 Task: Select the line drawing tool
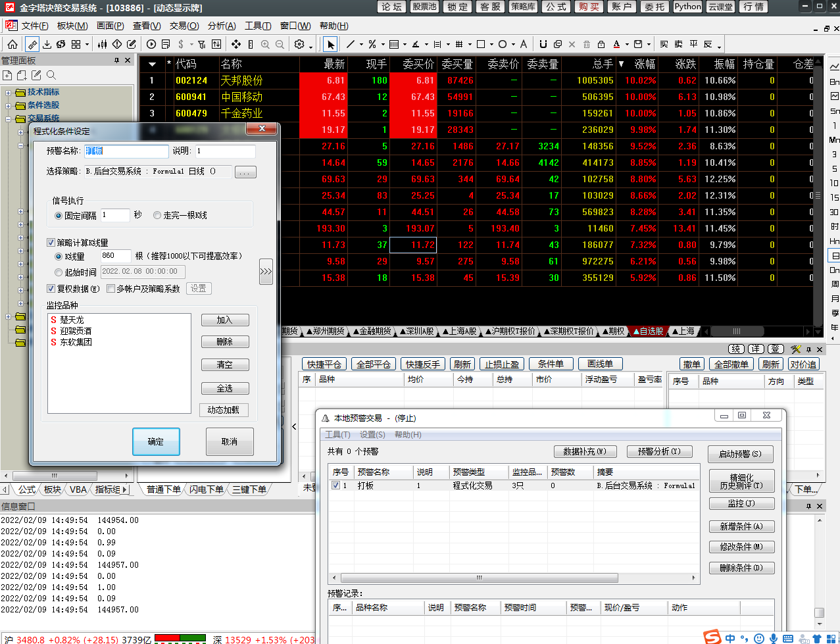coord(351,44)
